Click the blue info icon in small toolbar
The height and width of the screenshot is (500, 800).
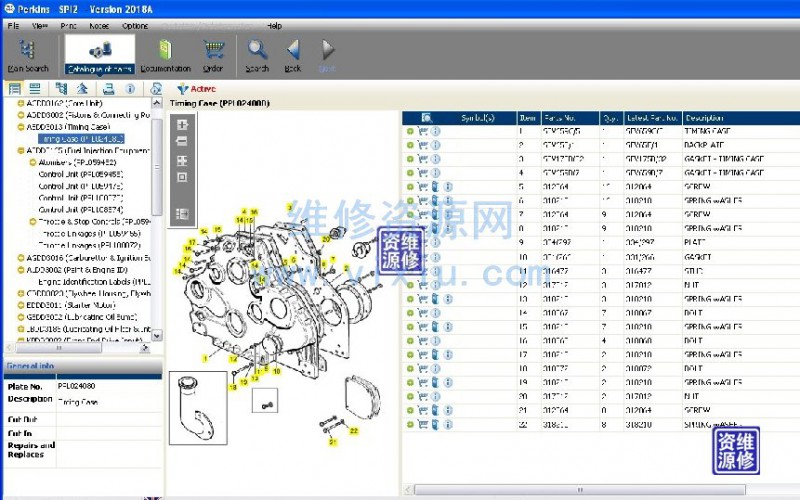click(x=130, y=89)
